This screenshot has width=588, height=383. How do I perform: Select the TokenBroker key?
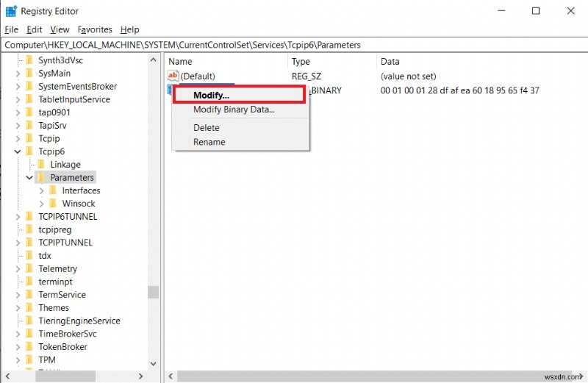pos(62,347)
